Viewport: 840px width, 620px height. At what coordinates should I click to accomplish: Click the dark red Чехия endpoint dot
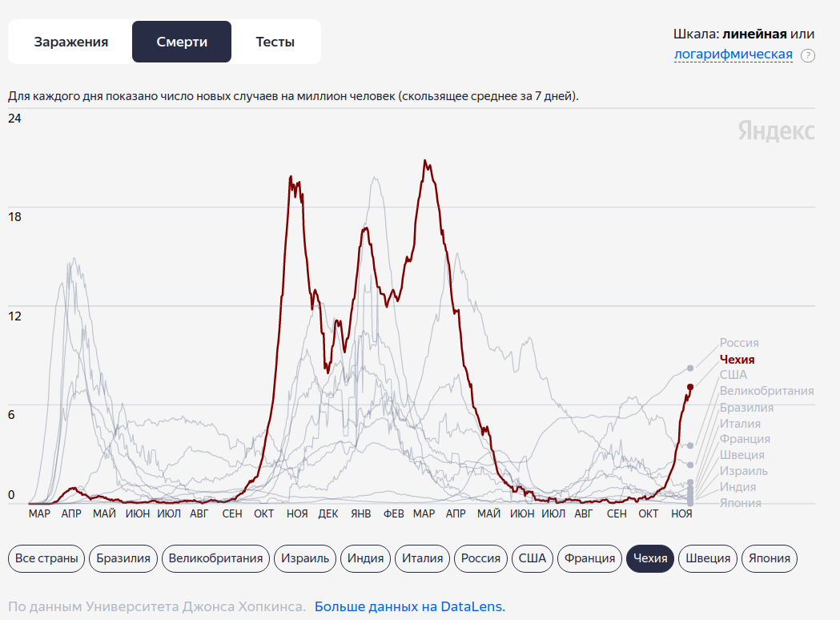coord(690,387)
